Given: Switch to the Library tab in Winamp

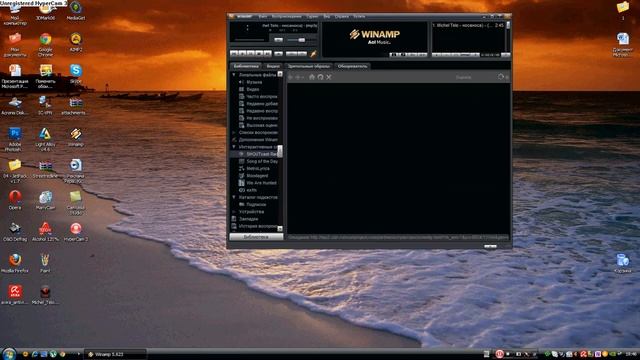Looking at the screenshot, I should click(246, 66).
